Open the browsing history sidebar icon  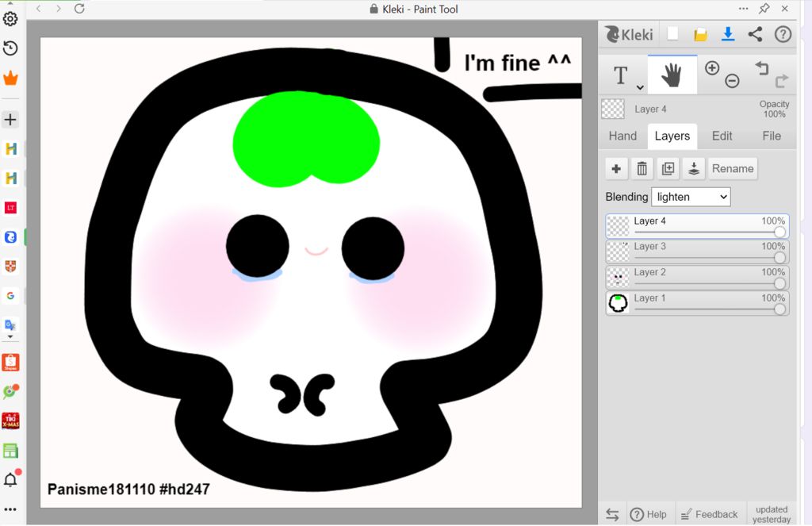pos(10,48)
